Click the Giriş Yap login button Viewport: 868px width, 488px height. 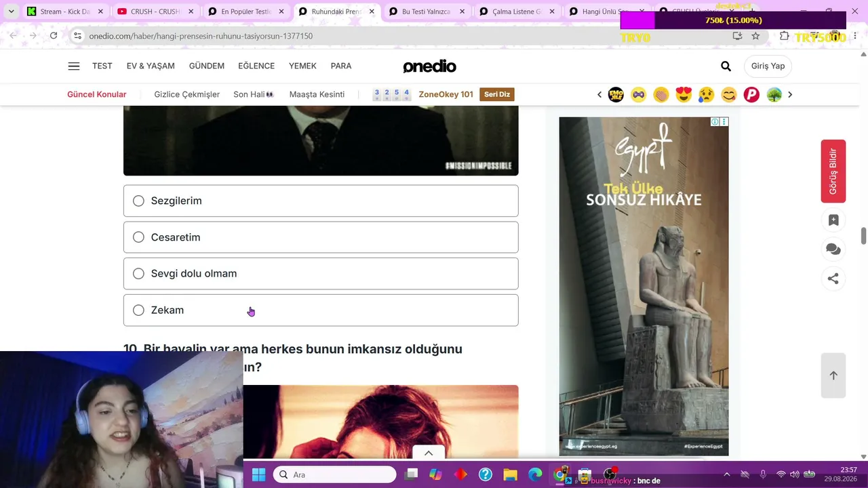[768, 66]
